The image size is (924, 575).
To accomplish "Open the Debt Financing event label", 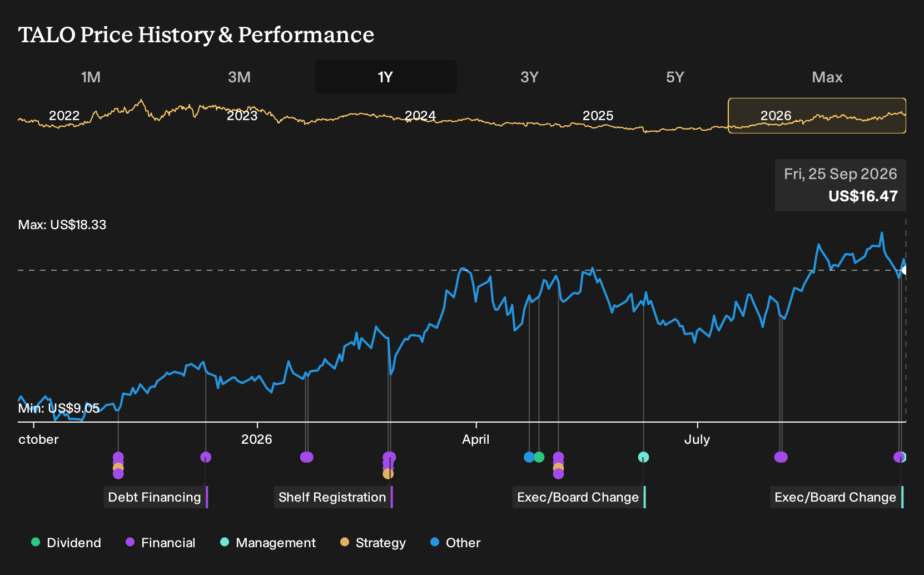I will coord(155,497).
